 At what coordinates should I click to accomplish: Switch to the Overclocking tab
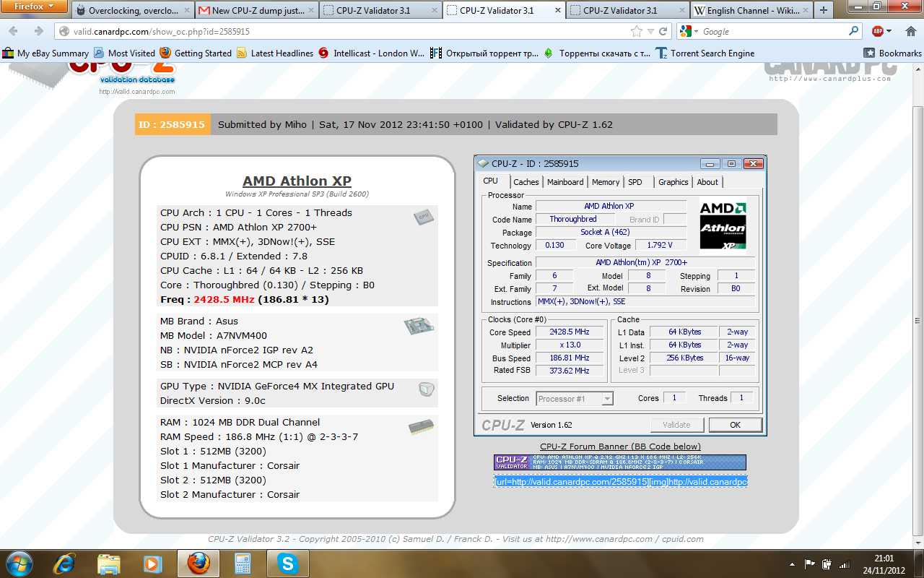131,10
